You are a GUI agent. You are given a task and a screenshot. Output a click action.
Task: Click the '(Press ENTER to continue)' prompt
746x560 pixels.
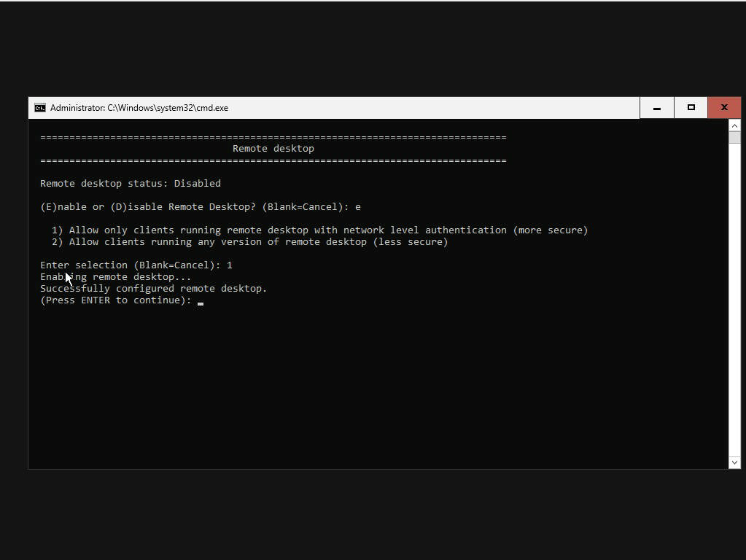tap(115, 300)
